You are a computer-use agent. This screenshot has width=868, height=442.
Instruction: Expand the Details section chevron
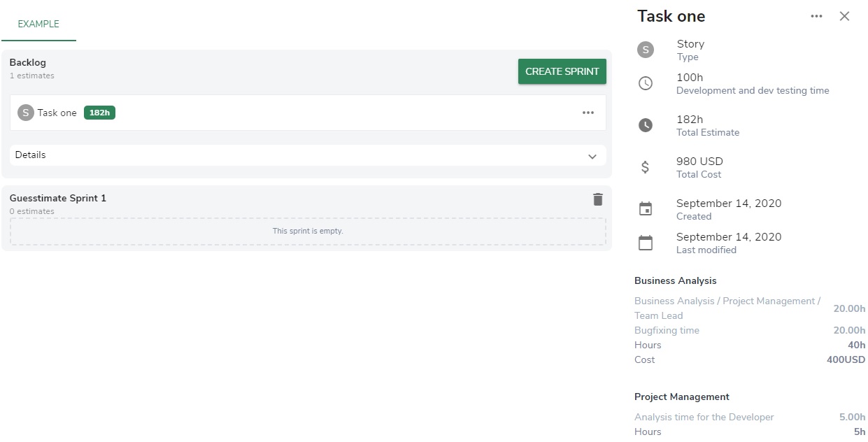592,156
